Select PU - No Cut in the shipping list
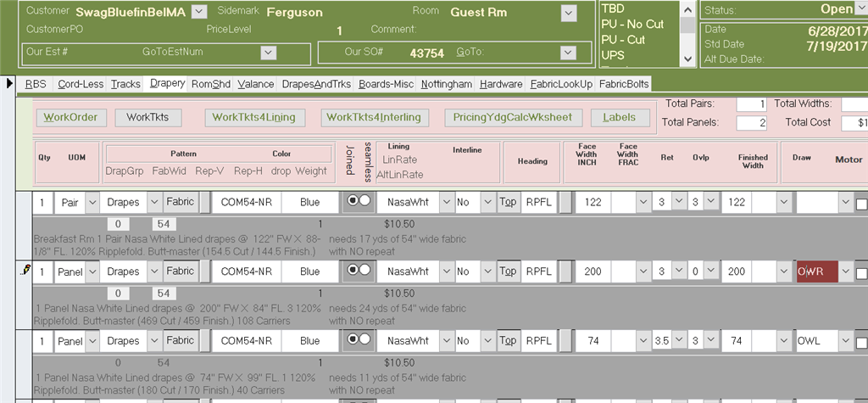Screen dimensions: 868x403 point(632,24)
